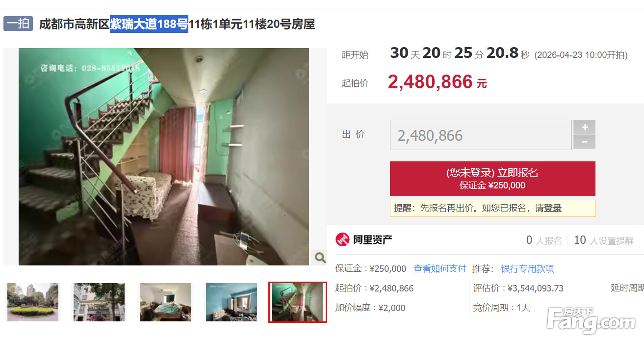This screenshot has width=644, height=341.
Task: Click the property listing title text
Action: click(177, 24)
